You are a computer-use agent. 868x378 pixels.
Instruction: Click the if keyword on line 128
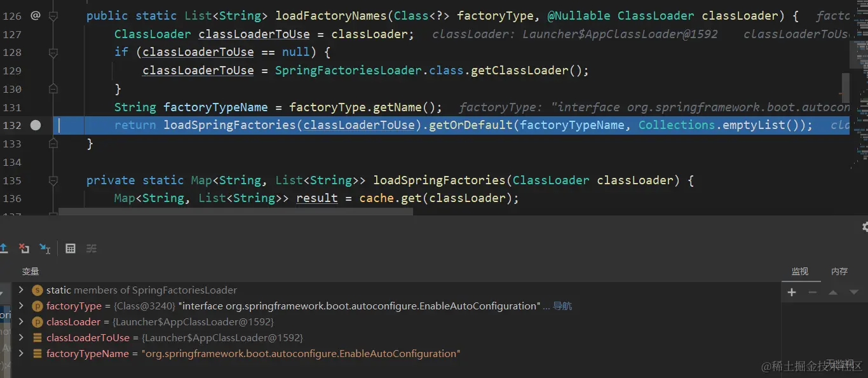pos(121,52)
